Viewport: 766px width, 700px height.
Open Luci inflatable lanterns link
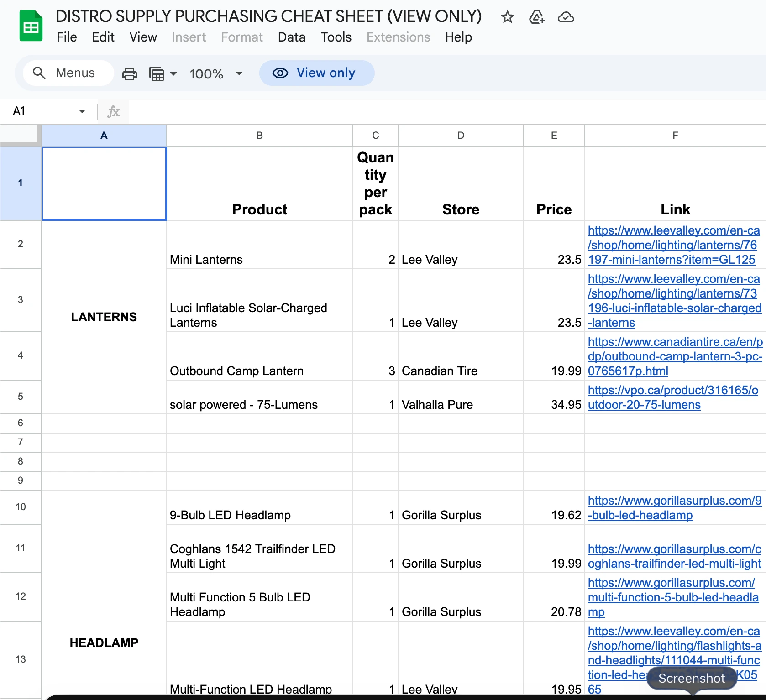pos(675,301)
